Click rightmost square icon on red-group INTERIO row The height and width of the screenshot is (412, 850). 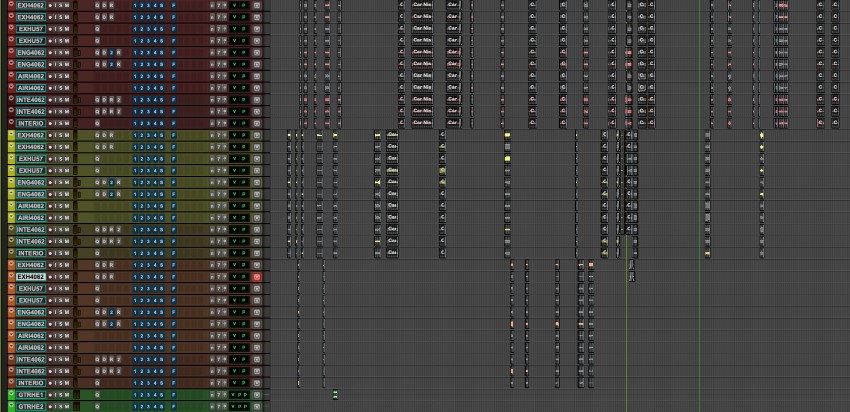click(257, 123)
